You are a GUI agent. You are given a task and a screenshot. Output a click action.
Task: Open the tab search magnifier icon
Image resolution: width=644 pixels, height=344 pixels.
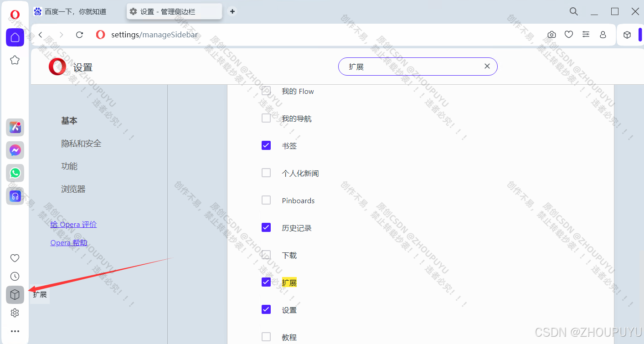[x=574, y=11]
